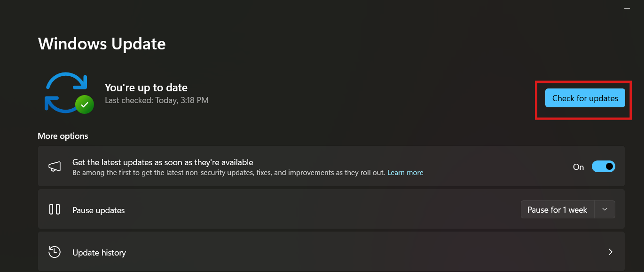Click Pause for 1 week
The image size is (644, 272).
coord(557,209)
